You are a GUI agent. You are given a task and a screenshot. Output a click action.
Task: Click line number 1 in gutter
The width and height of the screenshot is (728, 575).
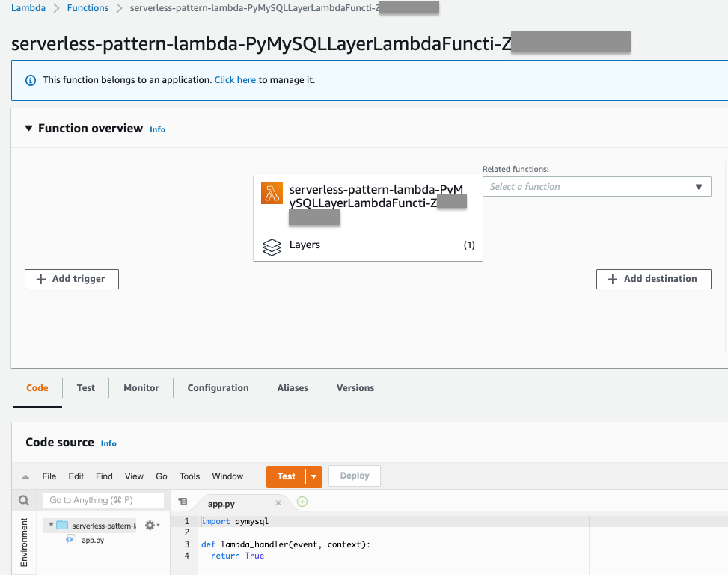click(x=187, y=521)
